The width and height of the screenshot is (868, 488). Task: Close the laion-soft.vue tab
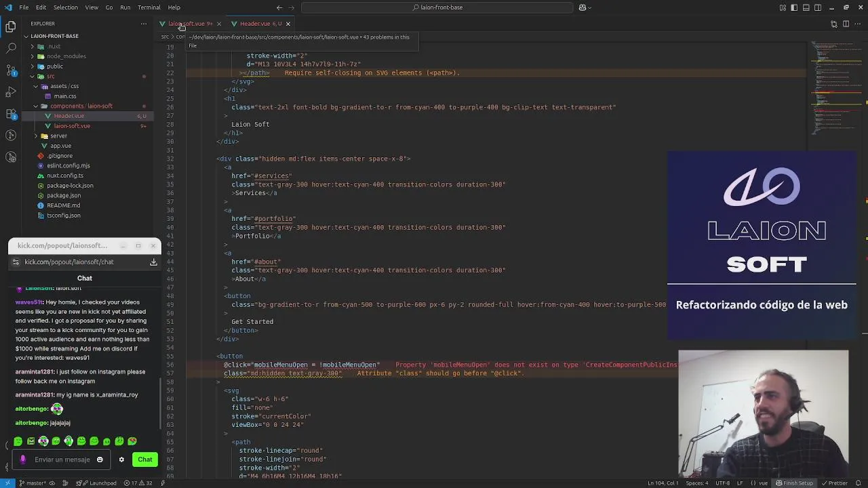[218, 24]
